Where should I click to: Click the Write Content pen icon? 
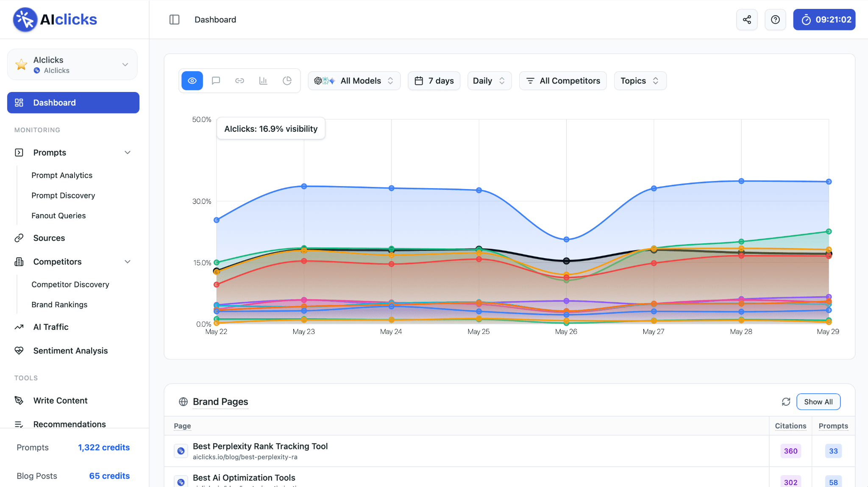tap(19, 401)
